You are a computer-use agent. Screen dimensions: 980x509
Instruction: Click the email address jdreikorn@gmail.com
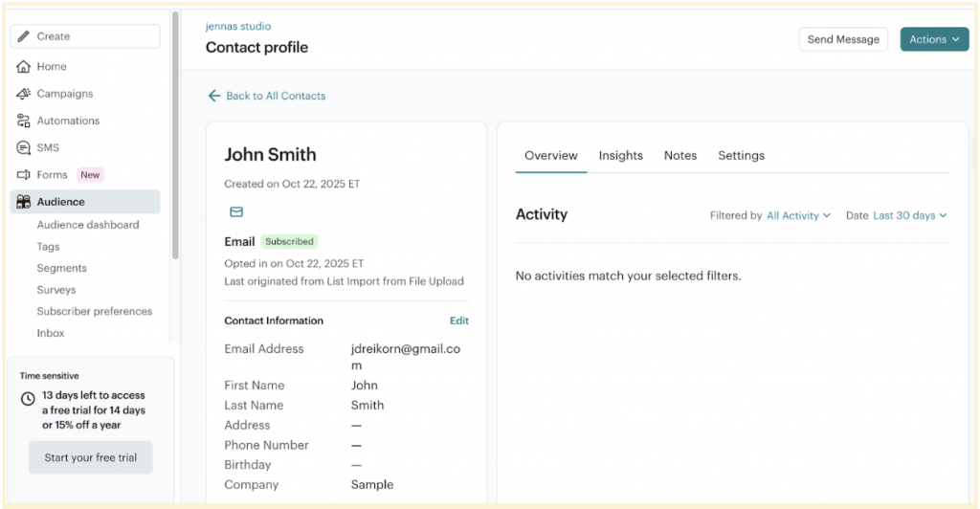(406, 357)
